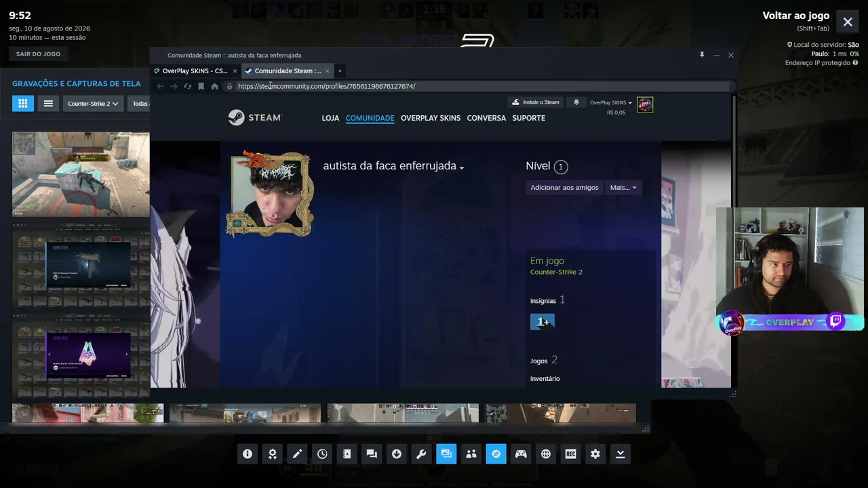Open the account avatar in Steam header
Screen dimensions: 868x488
click(x=645, y=104)
